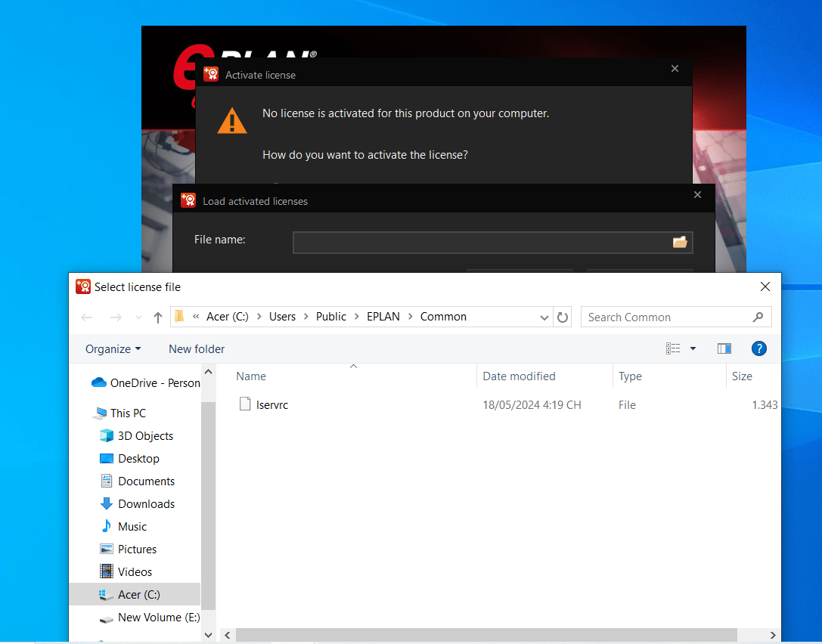Sort files by Name column header
This screenshot has width=822, height=644.
[251, 376]
